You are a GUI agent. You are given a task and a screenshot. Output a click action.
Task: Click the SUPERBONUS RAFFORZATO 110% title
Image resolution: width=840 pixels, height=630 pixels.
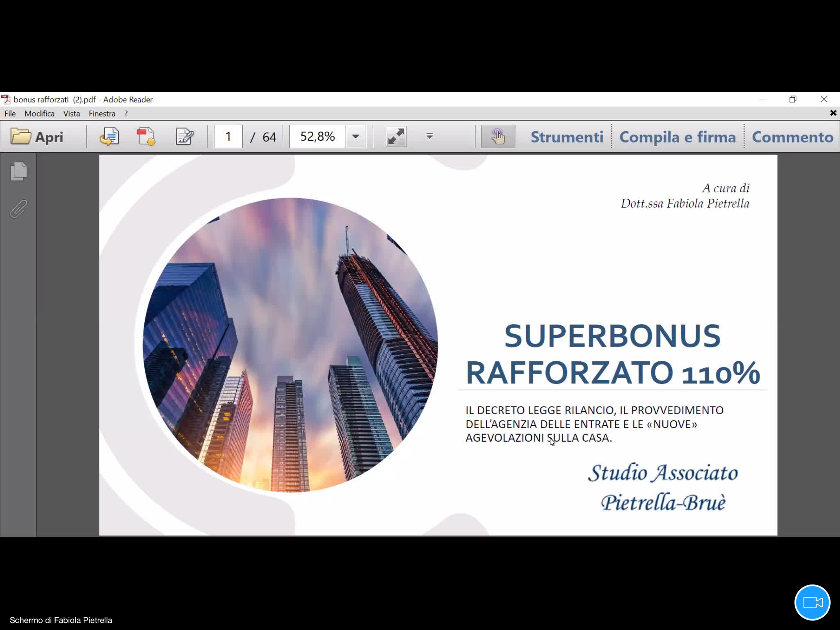click(x=612, y=354)
